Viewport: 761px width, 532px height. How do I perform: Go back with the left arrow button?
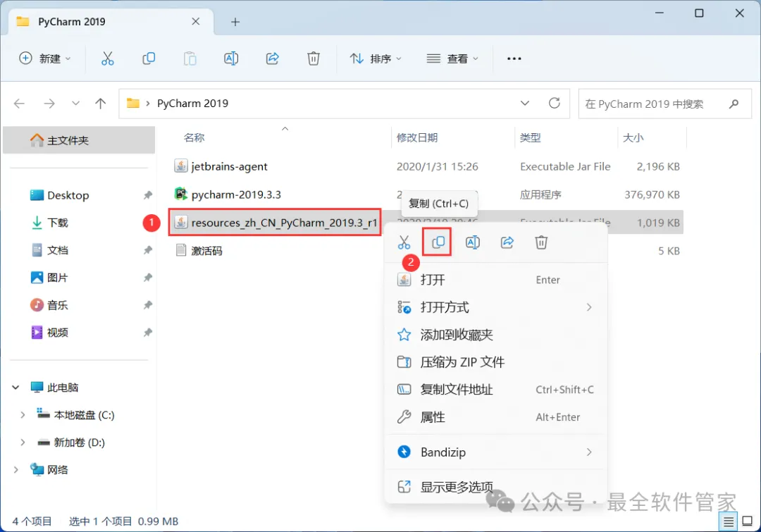tap(20, 104)
